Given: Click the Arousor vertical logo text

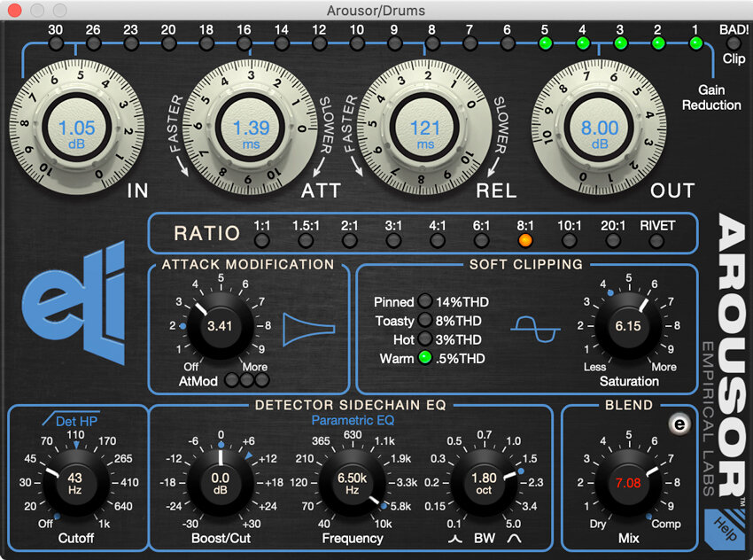Looking at the screenshot, I should pos(732,355).
